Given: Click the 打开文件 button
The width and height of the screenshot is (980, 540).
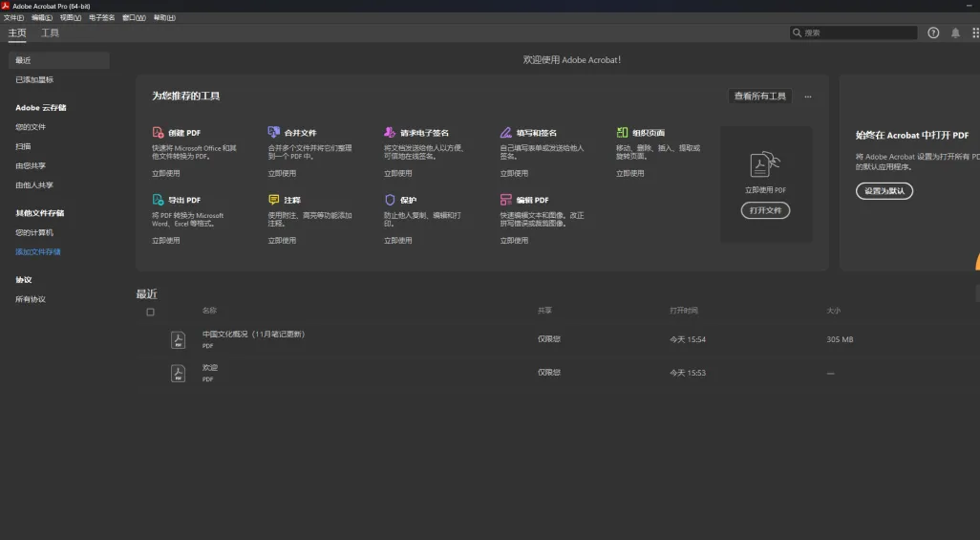Looking at the screenshot, I should (x=765, y=210).
